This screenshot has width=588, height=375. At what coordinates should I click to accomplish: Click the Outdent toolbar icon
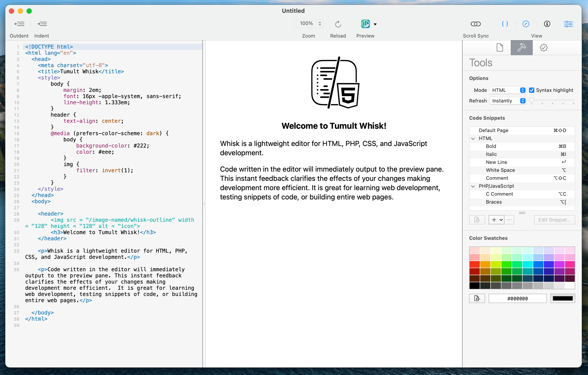pos(19,24)
